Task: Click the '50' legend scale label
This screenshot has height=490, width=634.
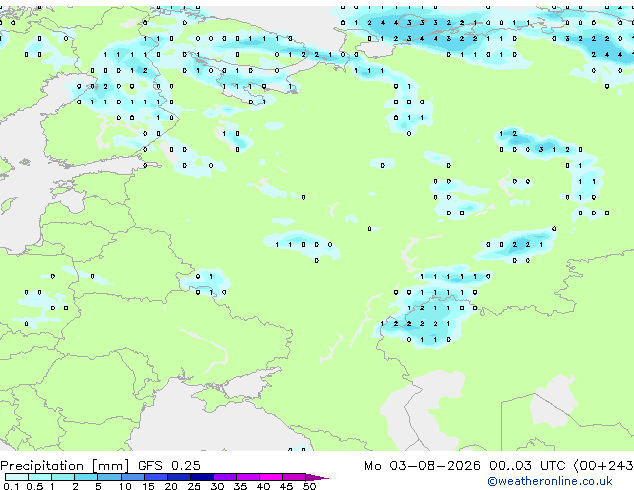Action: click(x=309, y=486)
